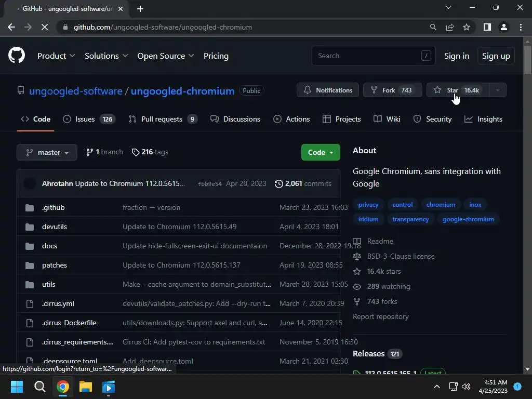The width and height of the screenshot is (532, 399).
Task: Open the ungoogled-software owner link
Action: 76,91
